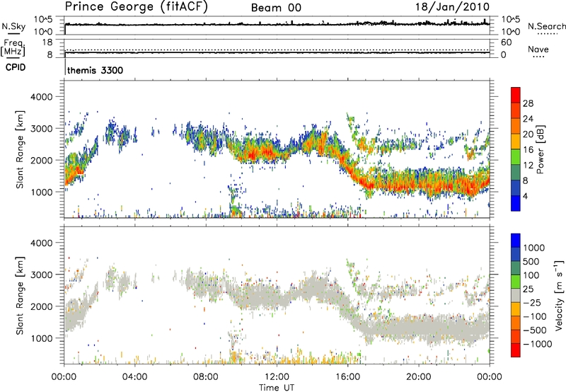
Task: Click the '2000' tick of the power panel
Action: point(41,160)
